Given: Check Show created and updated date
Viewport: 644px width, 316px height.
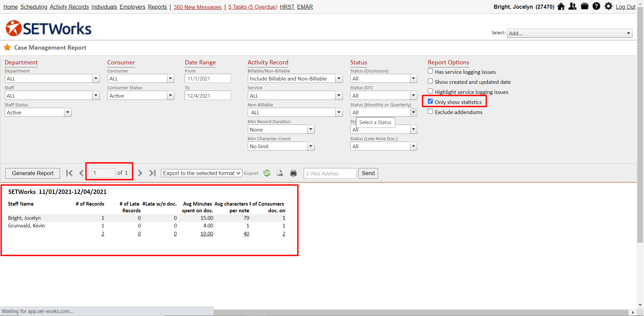Looking at the screenshot, I should pos(430,81).
